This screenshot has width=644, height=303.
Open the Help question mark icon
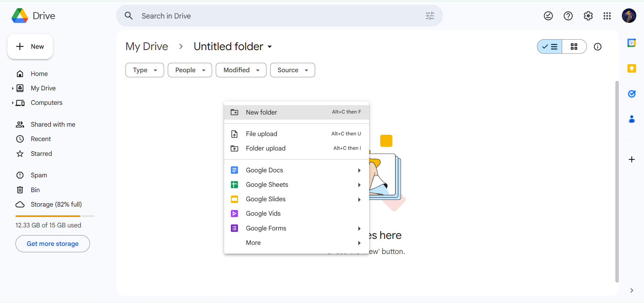pos(568,16)
